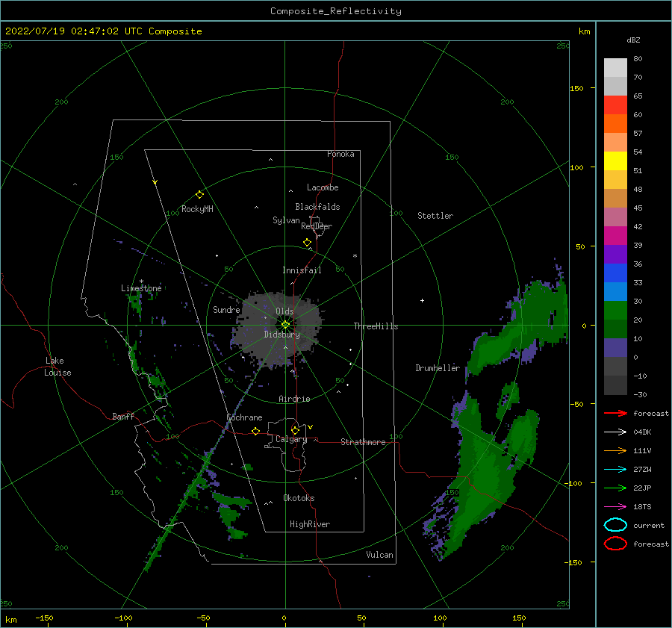Click the Composite_Reflectivity title text
The height and width of the screenshot is (628, 672).
click(336, 11)
